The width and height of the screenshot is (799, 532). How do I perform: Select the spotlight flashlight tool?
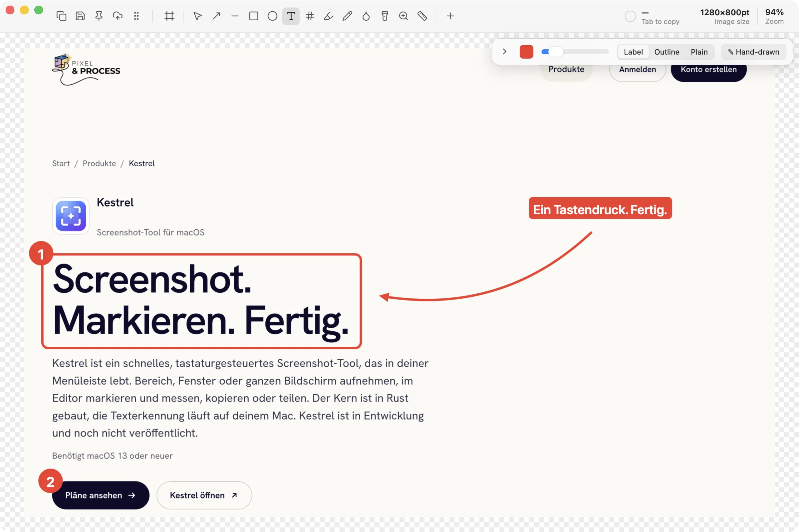385,16
